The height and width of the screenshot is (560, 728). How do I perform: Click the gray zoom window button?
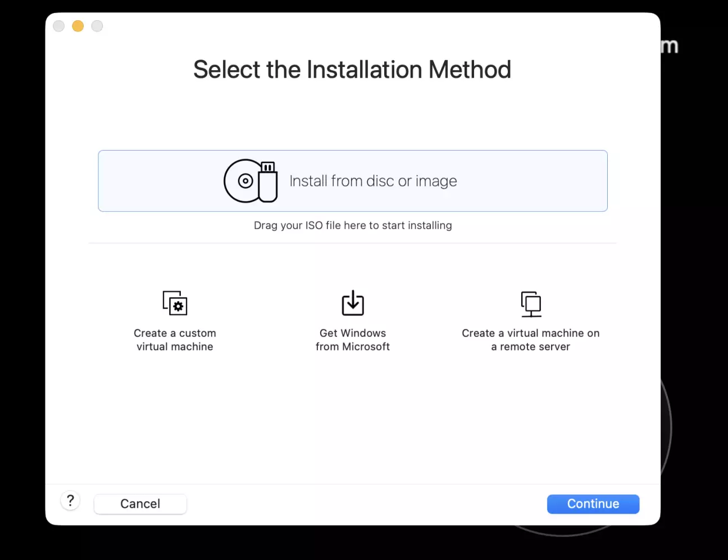point(97,26)
